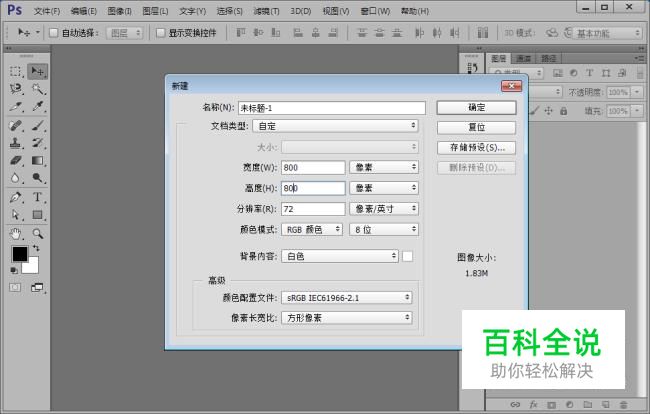This screenshot has width=650, height=414.
Task: Change the screen mode
Action: pyautogui.click(x=37, y=287)
